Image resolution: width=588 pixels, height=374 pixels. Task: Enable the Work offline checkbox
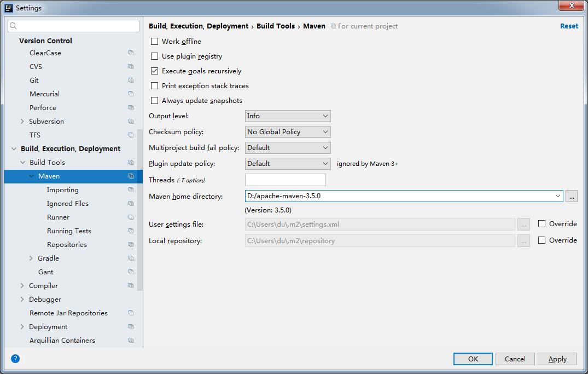[154, 41]
